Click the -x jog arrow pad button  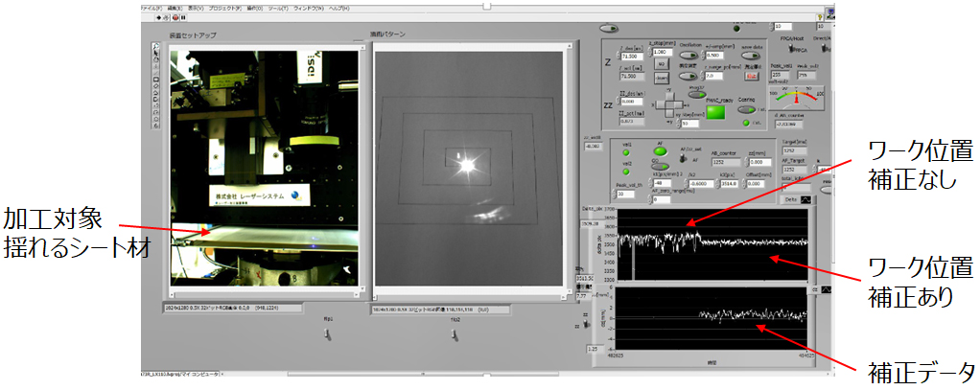coord(661,105)
